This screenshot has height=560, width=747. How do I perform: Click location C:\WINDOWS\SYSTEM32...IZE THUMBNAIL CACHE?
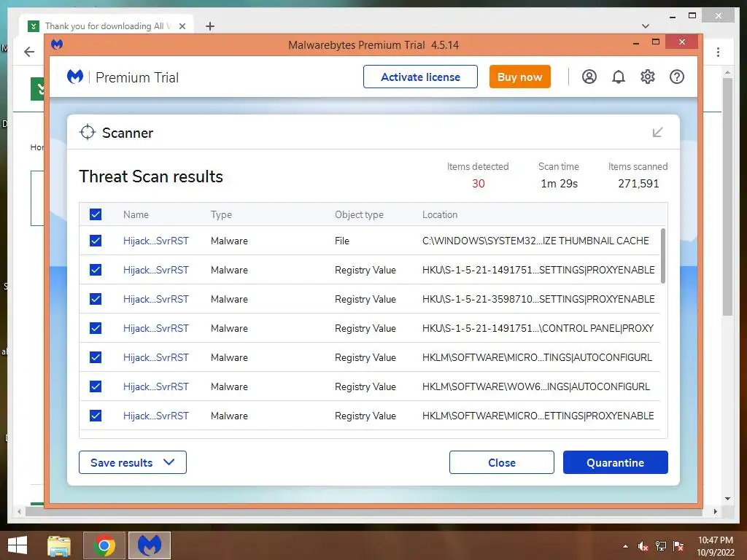[x=535, y=241]
